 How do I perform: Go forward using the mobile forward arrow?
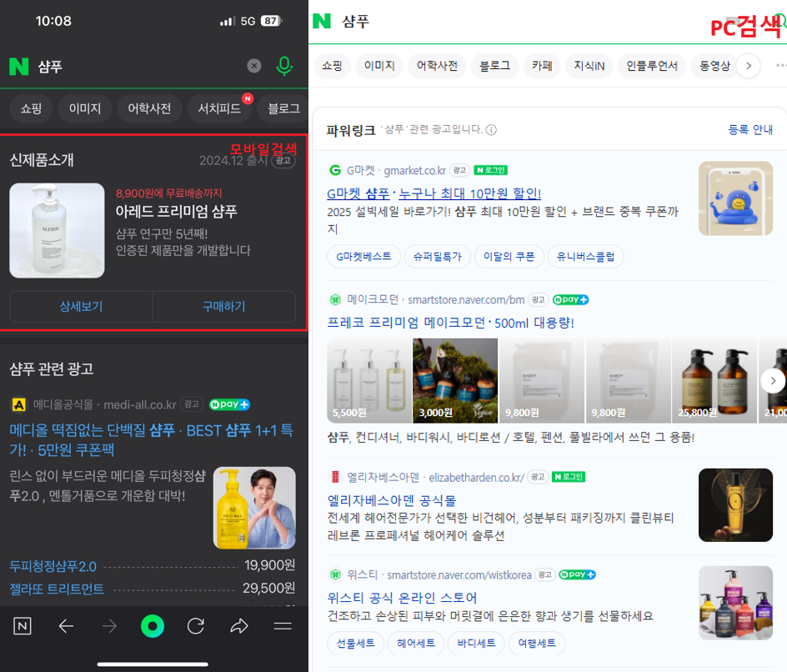point(109,626)
